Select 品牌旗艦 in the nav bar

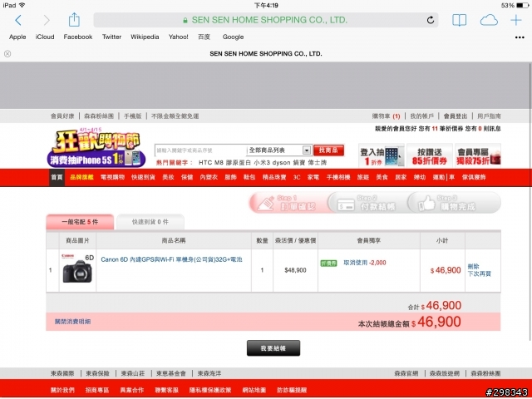[81, 177]
